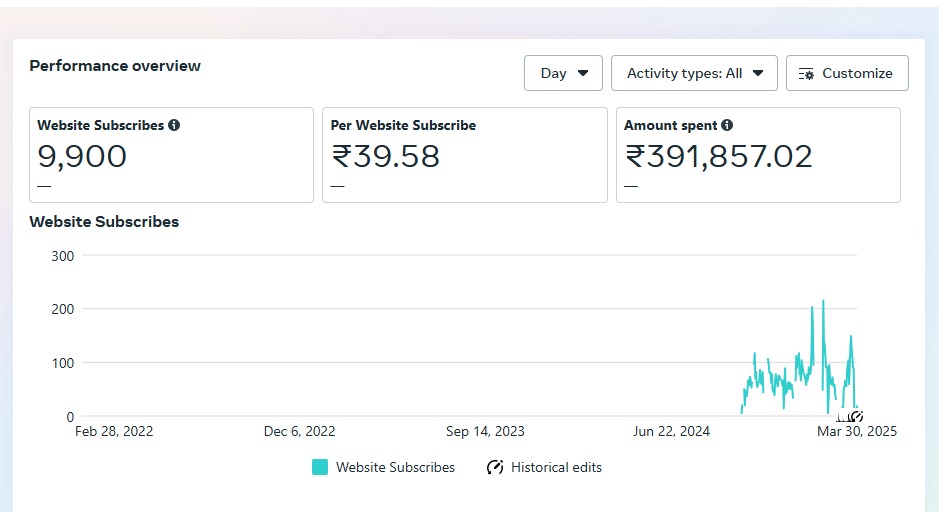Click the Historical edits icon in legend

coord(495,467)
